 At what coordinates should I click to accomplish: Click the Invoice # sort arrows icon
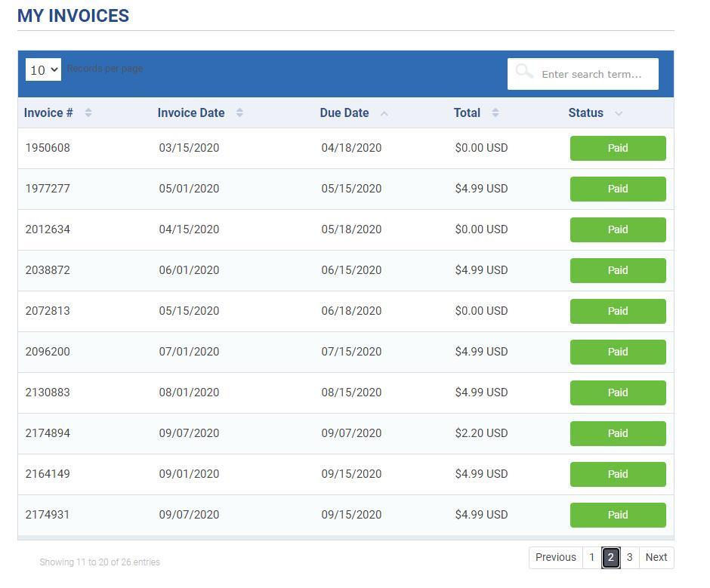88,112
